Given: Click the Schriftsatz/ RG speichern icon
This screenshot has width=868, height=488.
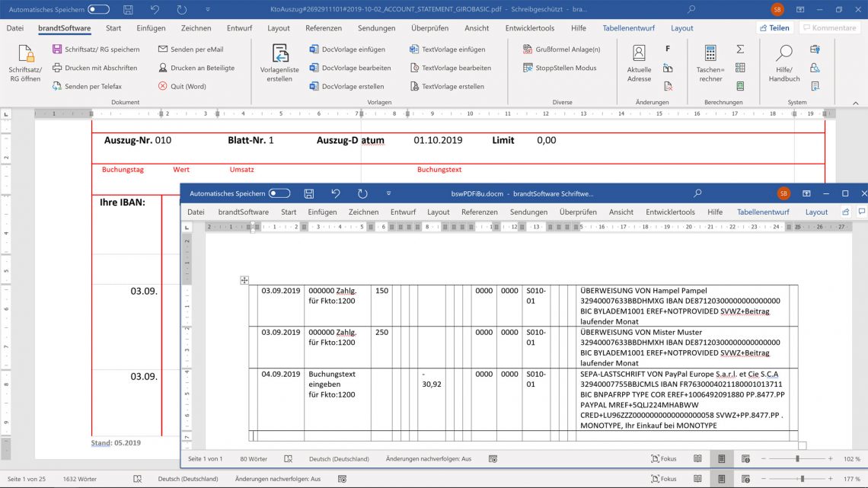Looking at the screenshot, I should pyautogui.click(x=57, y=49).
